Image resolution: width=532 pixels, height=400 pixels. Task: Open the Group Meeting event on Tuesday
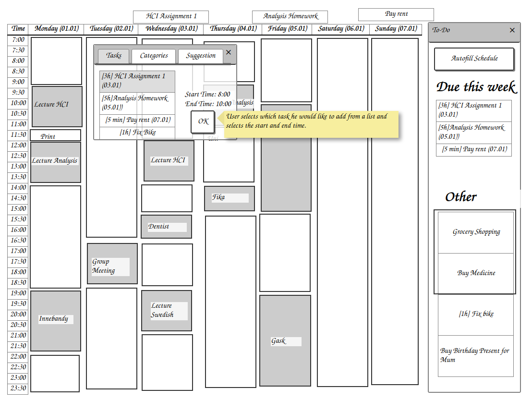112,264
